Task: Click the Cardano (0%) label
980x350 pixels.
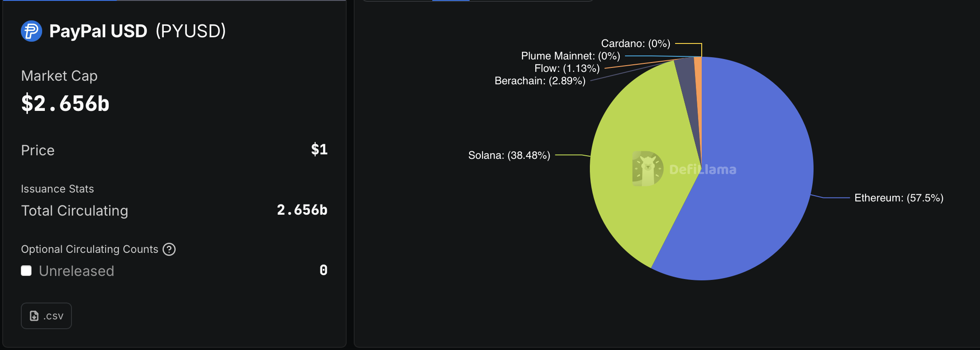Action: tap(636, 43)
